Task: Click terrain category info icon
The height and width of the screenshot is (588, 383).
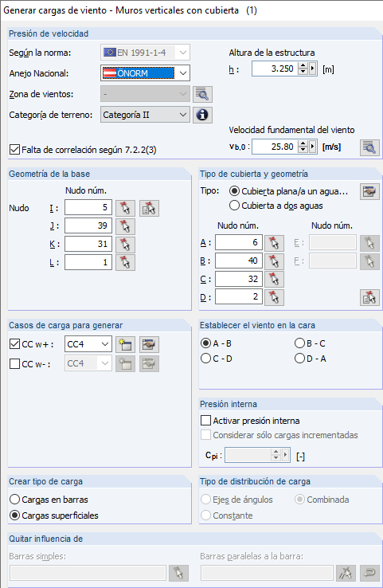Action: (x=202, y=115)
